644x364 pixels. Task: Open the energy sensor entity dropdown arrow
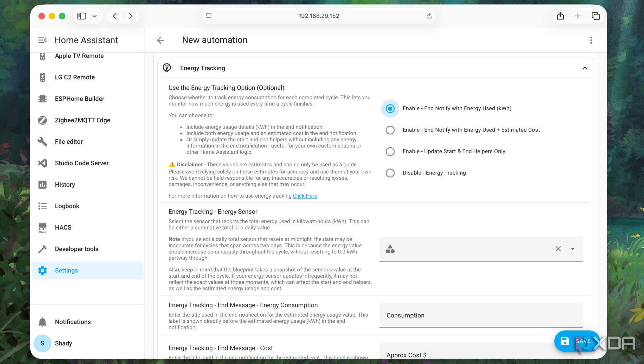(572, 249)
